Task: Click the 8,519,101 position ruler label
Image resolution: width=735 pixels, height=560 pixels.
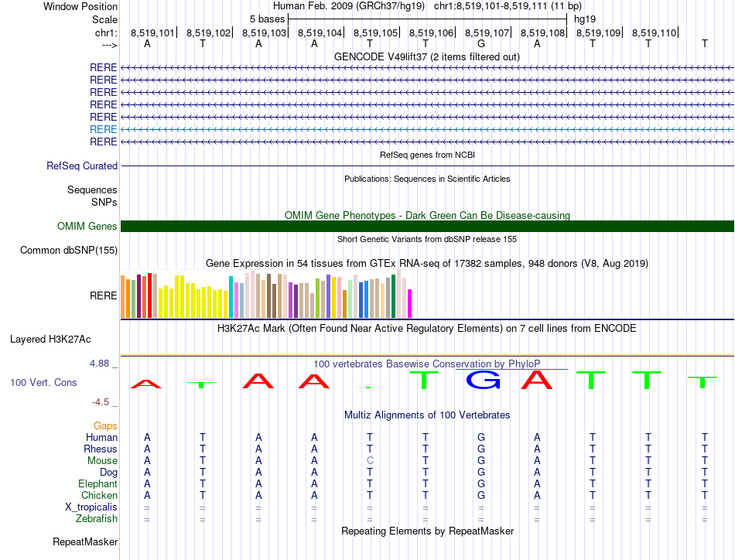Action: pos(152,32)
